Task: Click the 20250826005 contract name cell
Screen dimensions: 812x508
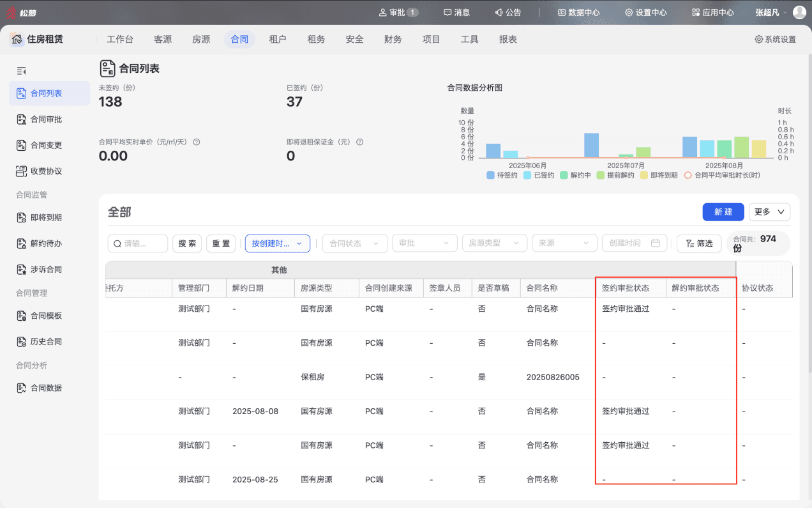Action: point(553,377)
